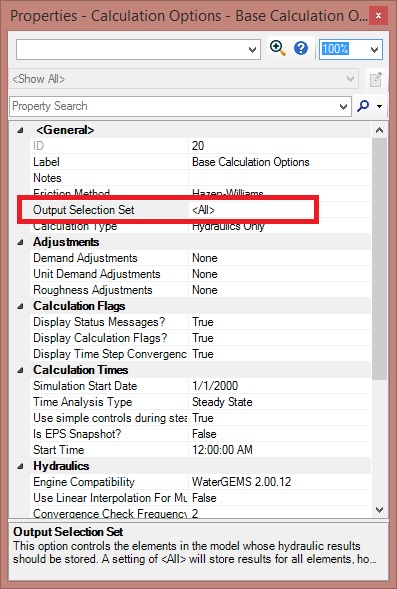This screenshot has width=397, height=589.
Task: Click True value for Display Status Messages
Action: point(203,322)
